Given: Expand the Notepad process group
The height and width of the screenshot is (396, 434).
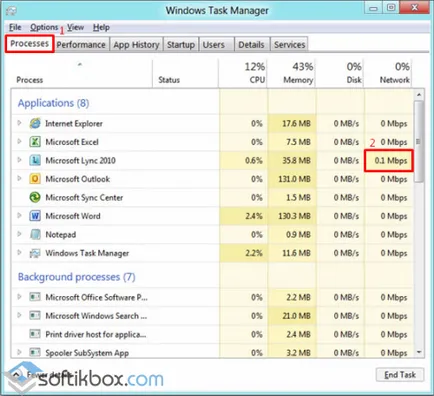Looking at the screenshot, I should click(19, 234).
